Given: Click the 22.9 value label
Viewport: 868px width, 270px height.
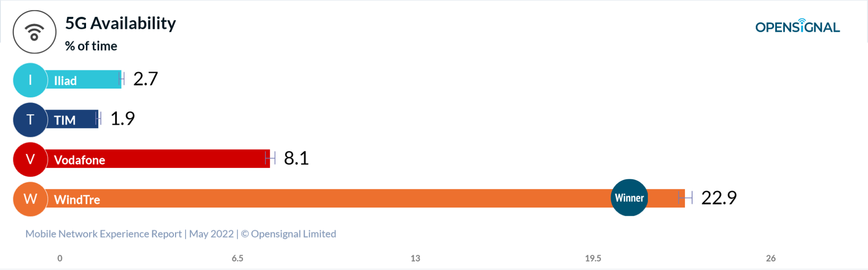Looking at the screenshot, I should click(719, 198).
